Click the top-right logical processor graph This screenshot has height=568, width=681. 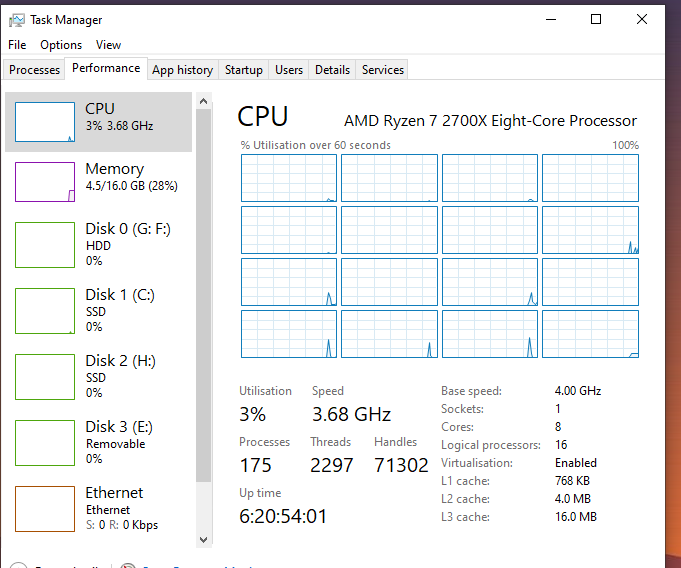[x=590, y=178]
